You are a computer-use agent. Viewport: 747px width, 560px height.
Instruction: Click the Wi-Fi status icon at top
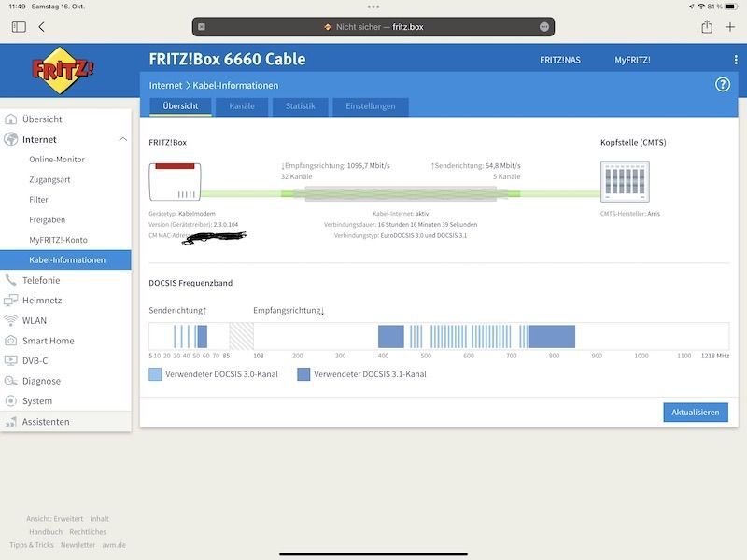coord(701,7)
